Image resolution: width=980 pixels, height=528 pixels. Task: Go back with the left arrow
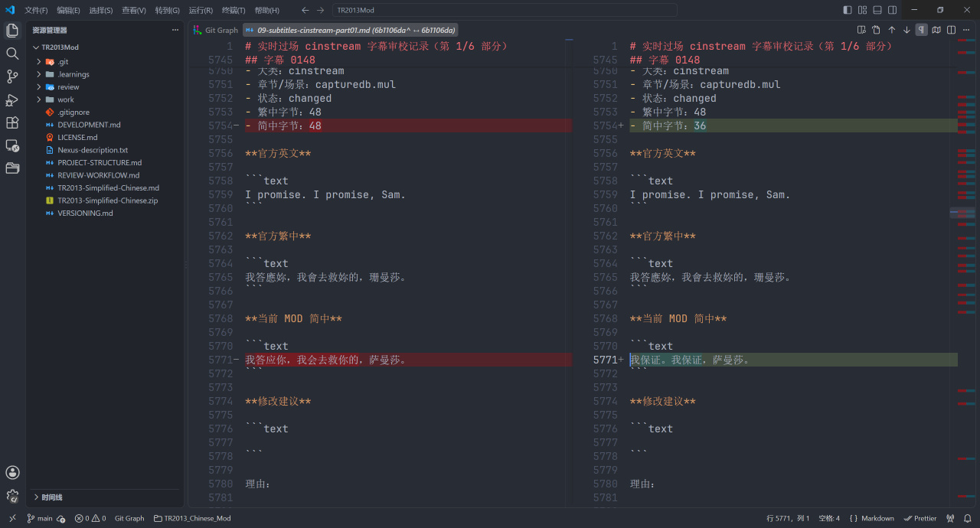(x=305, y=10)
